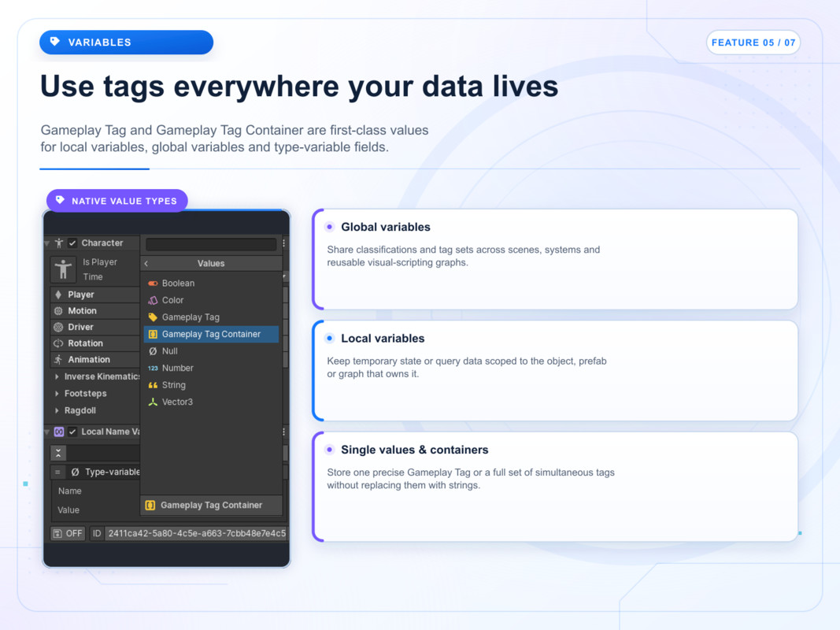
Task: Click the Player diamond icon
Action: (x=58, y=295)
